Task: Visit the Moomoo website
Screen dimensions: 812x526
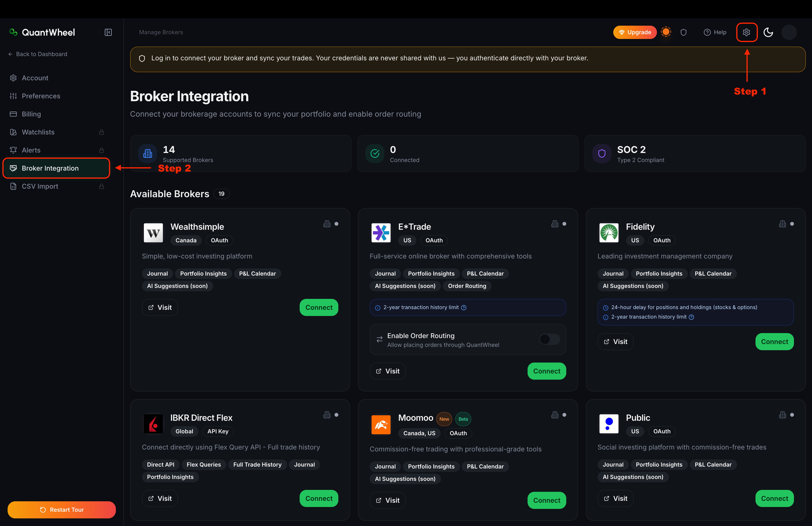Action: point(387,500)
